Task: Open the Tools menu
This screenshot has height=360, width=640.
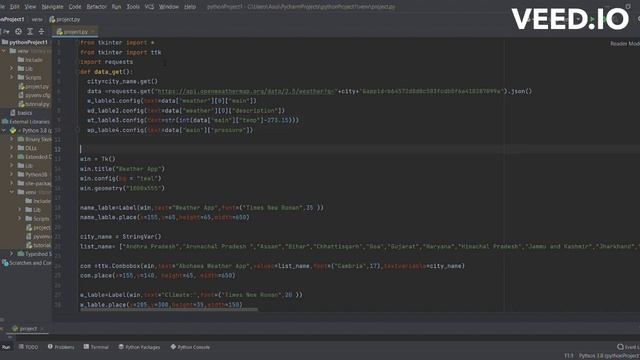Action: (133, 7)
